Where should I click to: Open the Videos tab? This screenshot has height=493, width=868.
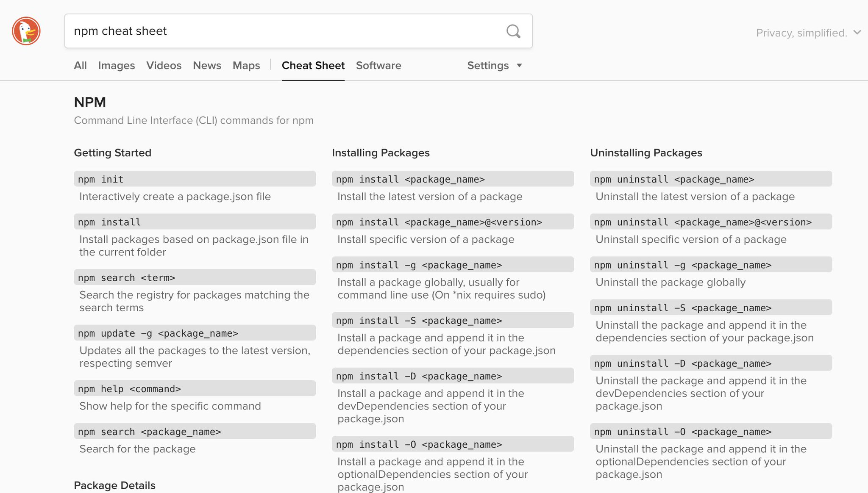(x=164, y=65)
